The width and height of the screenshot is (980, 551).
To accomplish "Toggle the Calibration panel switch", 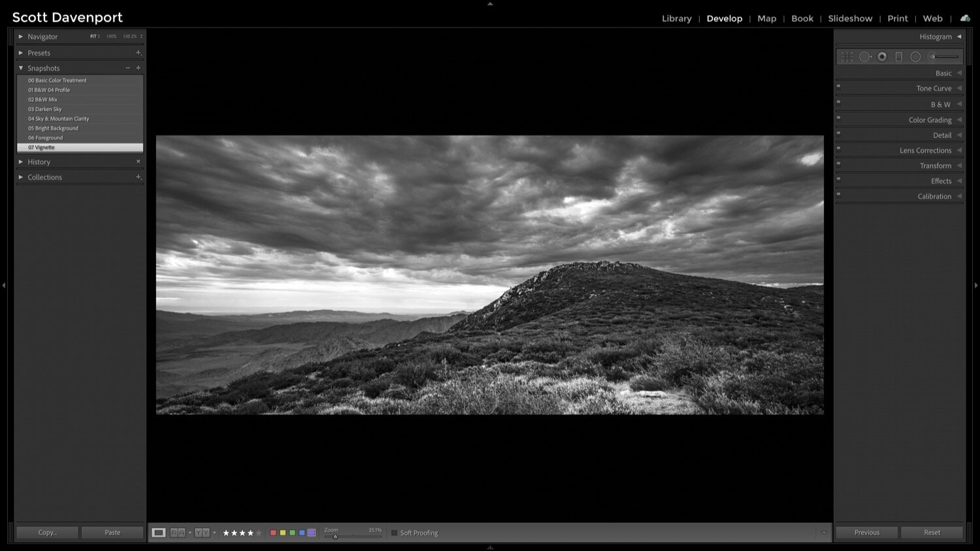I will (x=838, y=194).
